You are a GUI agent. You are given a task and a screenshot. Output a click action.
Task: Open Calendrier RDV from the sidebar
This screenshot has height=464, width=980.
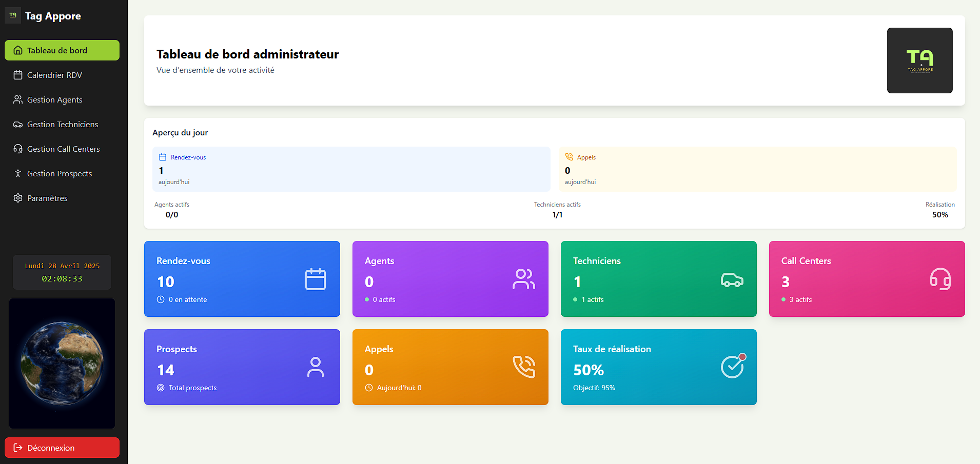click(54, 75)
